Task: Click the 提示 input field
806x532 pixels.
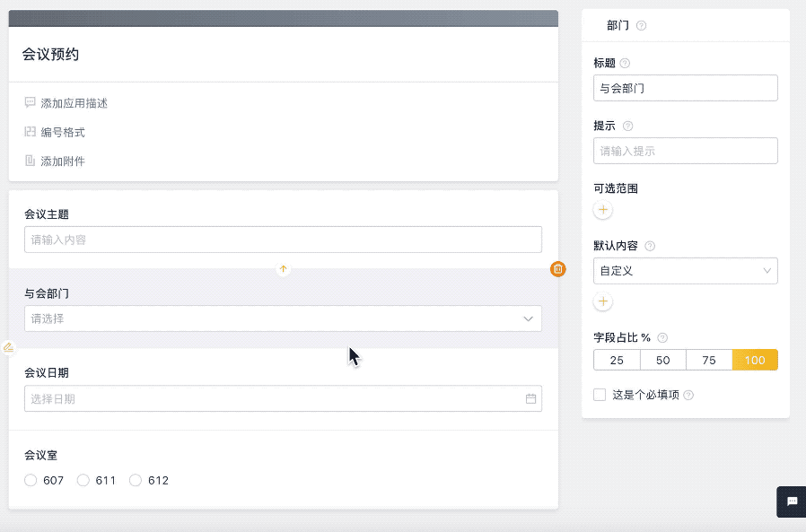Action: coord(685,151)
